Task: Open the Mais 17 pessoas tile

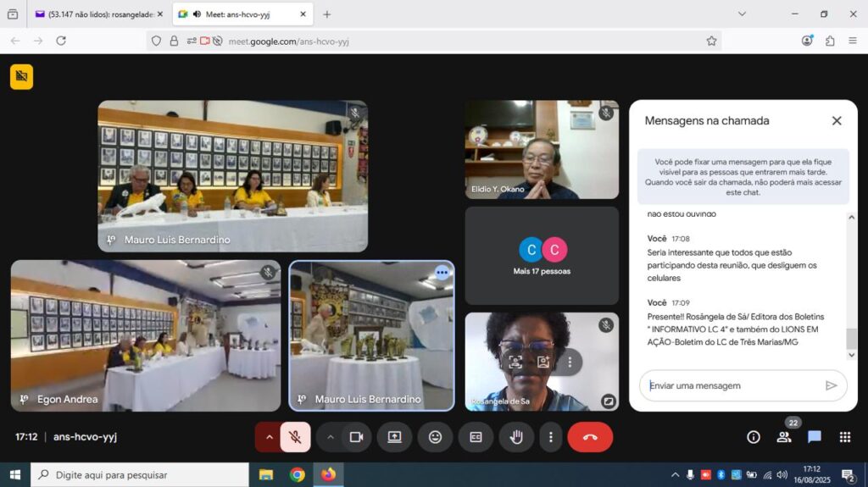Action: tap(542, 256)
